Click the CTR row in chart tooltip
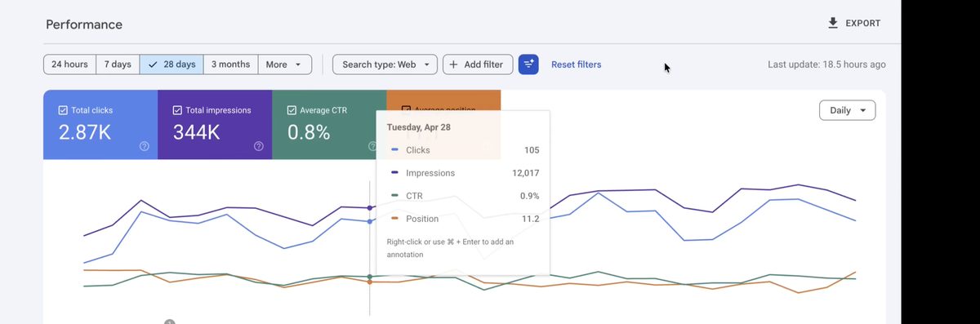 pos(462,196)
